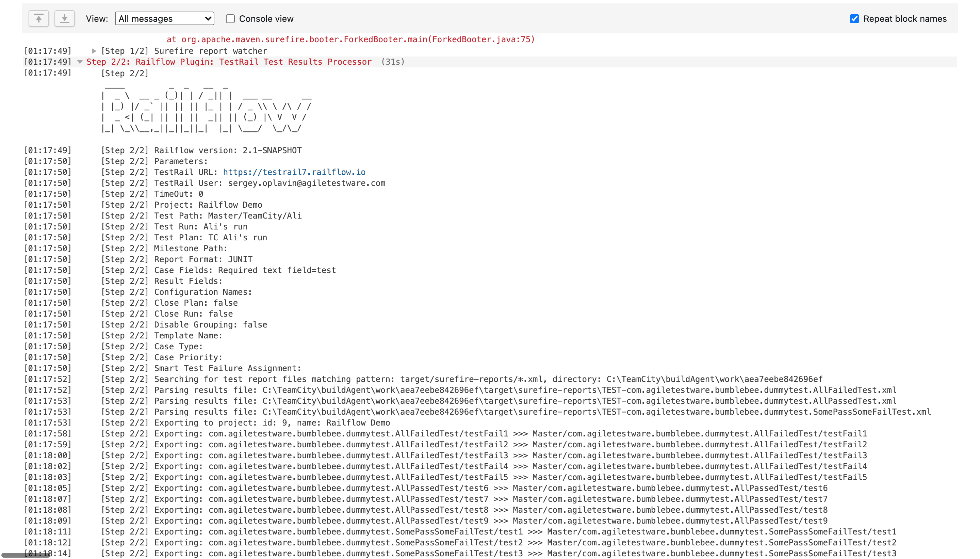Expand Step 1/2 Surefire report watcher
The height and width of the screenshot is (559, 980).
click(94, 51)
